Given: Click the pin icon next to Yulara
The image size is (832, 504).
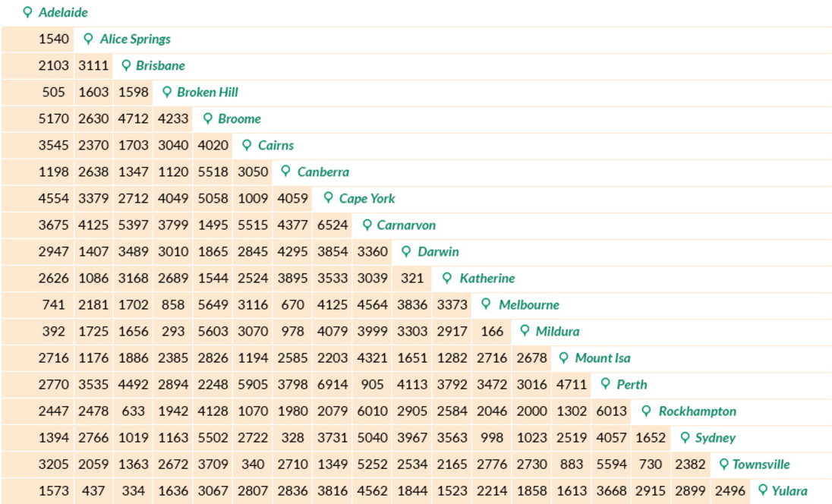Looking at the screenshot, I should 763,490.
